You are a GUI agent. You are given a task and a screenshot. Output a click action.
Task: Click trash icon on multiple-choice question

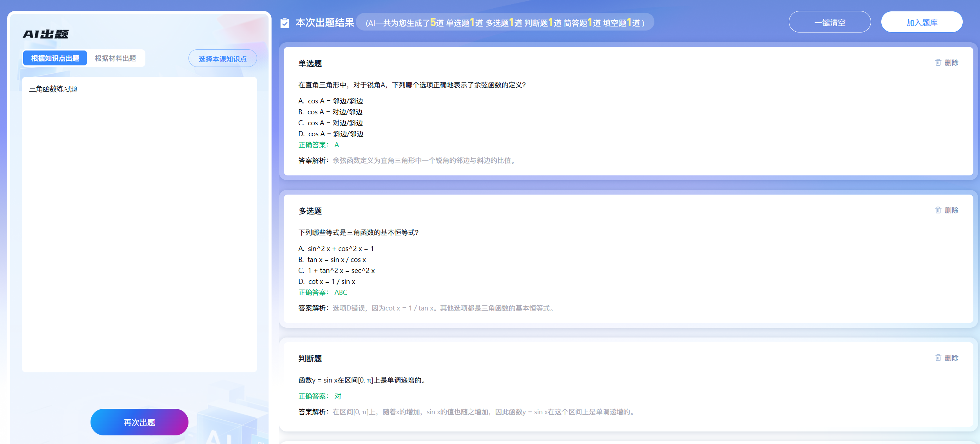click(938, 210)
